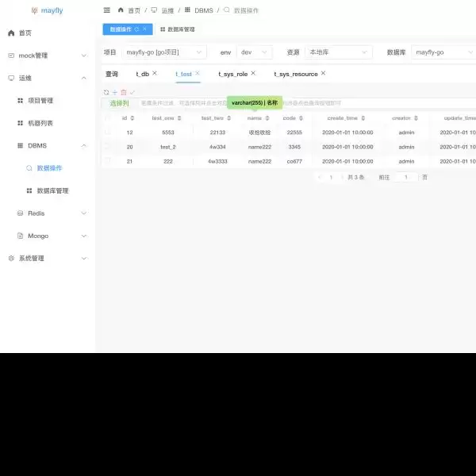Add a new row with the plus icon
The image size is (476, 476).
115,92
